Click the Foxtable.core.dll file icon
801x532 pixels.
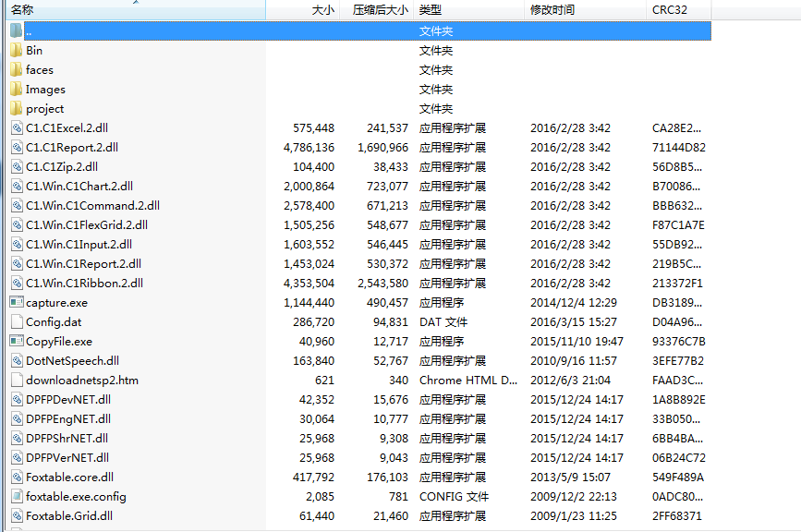pos(17,478)
